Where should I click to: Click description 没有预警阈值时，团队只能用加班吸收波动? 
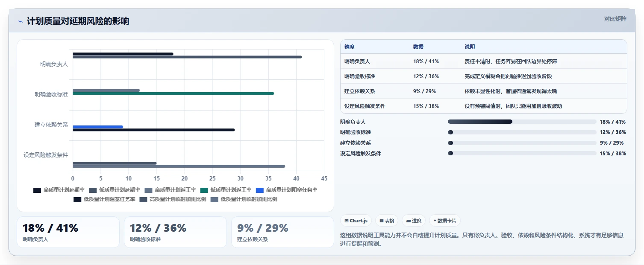pyautogui.click(x=513, y=106)
